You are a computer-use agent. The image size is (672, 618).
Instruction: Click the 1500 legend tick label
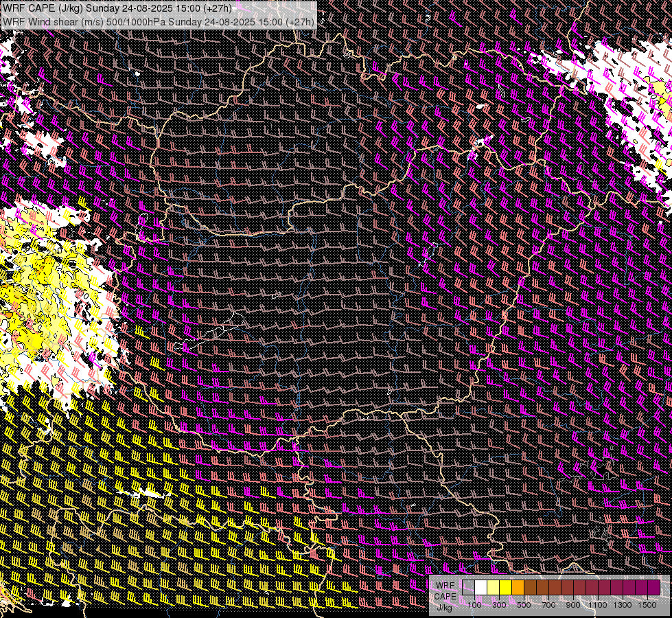(x=647, y=605)
